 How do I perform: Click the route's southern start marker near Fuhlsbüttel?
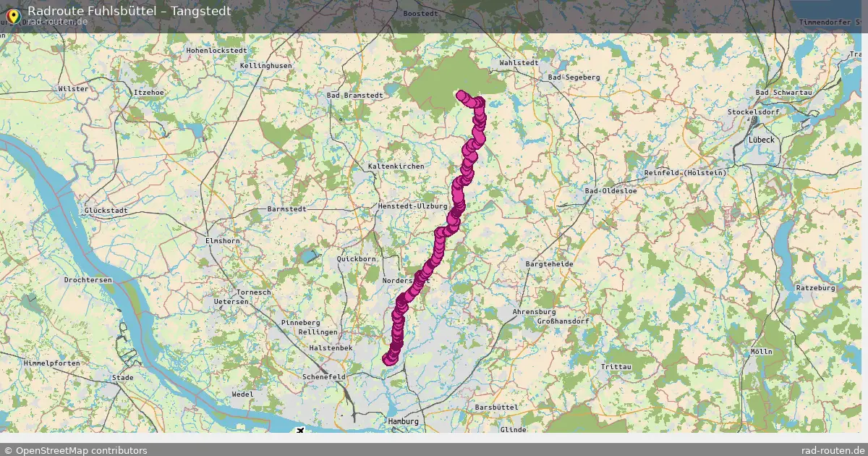pyautogui.click(x=388, y=360)
